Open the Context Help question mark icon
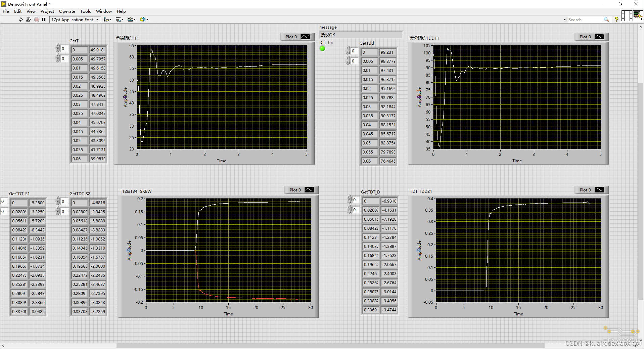 616,19
